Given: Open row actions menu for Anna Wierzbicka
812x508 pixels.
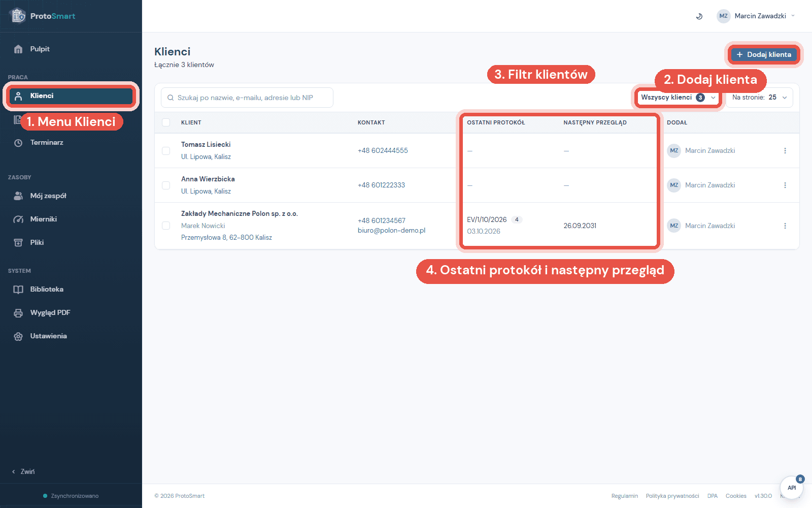Looking at the screenshot, I should pos(785,185).
